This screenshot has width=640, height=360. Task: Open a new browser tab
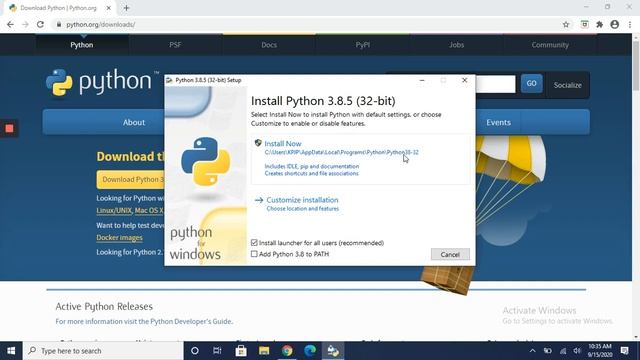click(127, 8)
